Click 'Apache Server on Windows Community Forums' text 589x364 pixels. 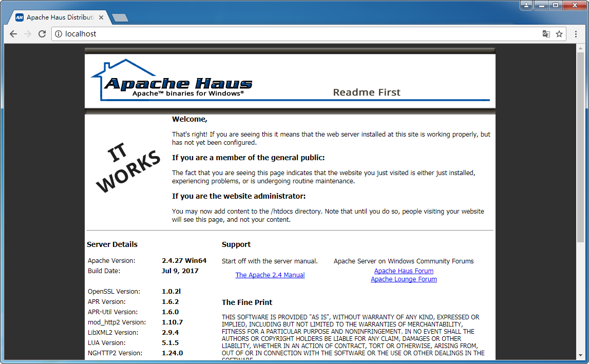(x=404, y=261)
